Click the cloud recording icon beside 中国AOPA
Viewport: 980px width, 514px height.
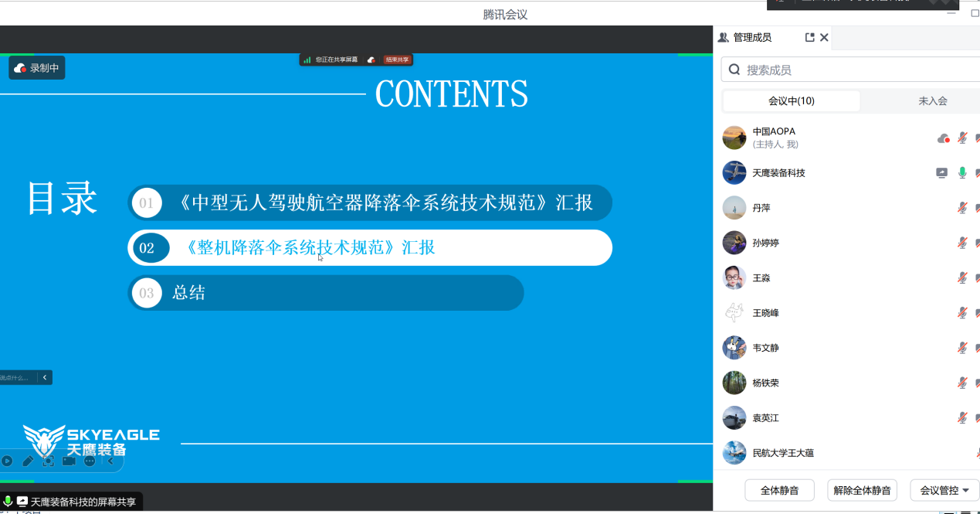943,138
